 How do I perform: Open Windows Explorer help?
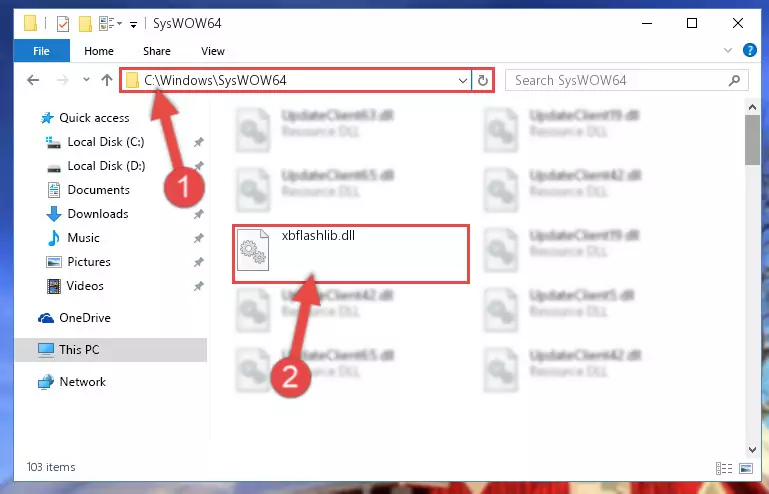[x=749, y=50]
